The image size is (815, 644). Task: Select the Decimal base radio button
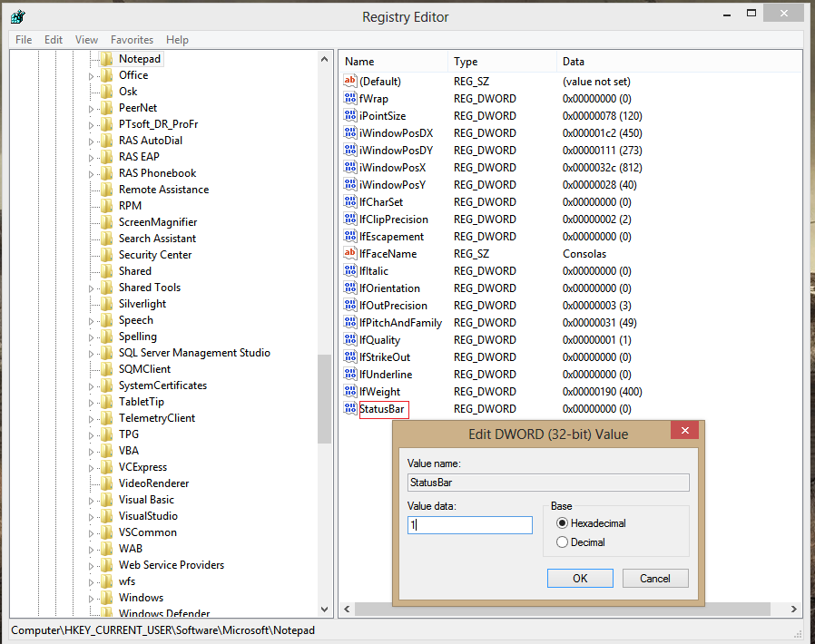(562, 542)
